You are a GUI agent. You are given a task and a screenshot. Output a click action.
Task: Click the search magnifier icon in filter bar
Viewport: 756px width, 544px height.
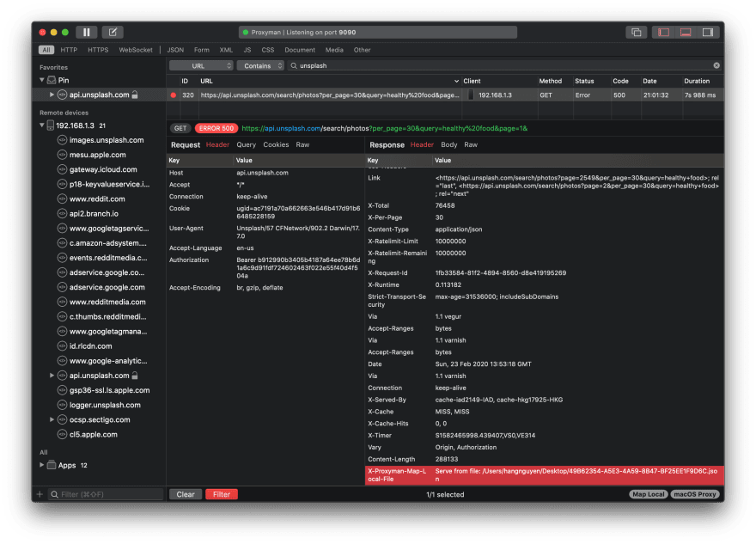pyautogui.click(x=294, y=65)
